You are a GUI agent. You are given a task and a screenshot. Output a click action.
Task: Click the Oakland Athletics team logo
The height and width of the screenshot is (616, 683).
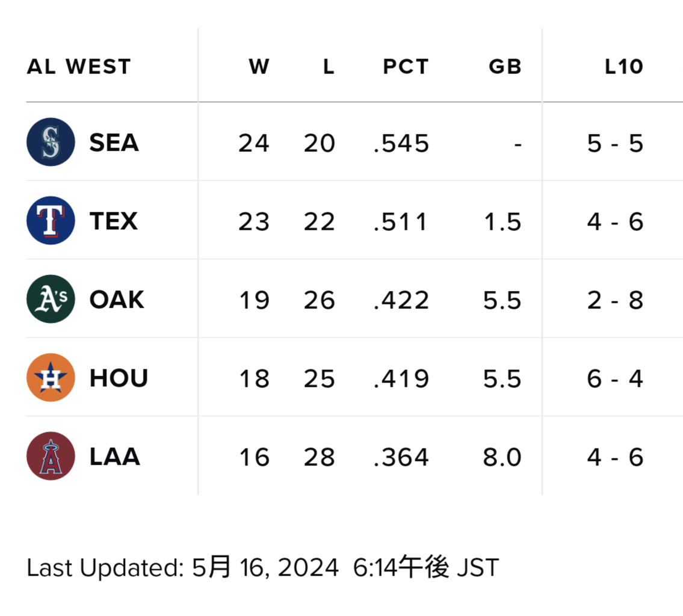coord(51,299)
